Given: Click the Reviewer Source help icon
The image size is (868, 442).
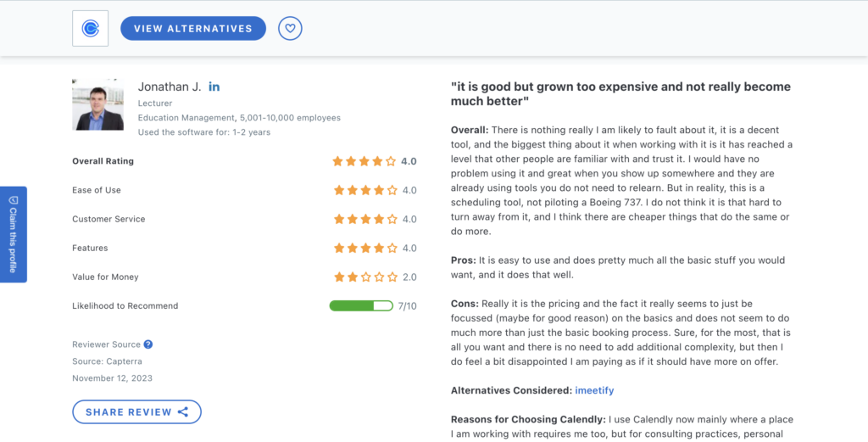Looking at the screenshot, I should pos(148,344).
